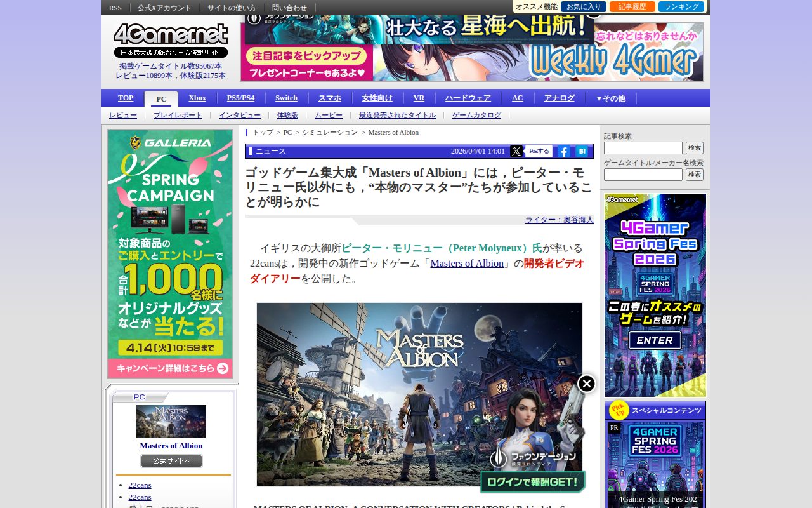This screenshot has height=508, width=812.
Task: Click the ログインで報酬GET! button
Action: [533, 482]
